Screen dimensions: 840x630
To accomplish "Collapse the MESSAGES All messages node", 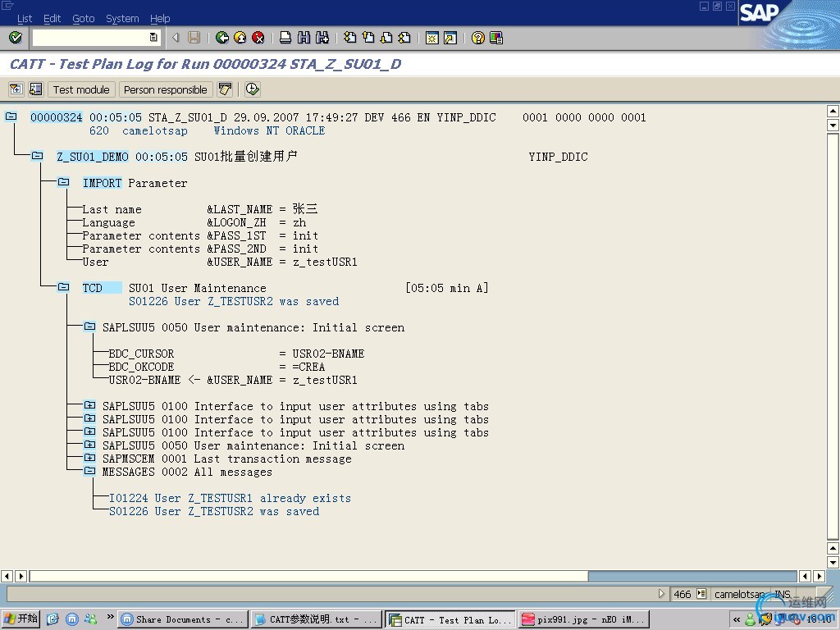I will (x=89, y=472).
